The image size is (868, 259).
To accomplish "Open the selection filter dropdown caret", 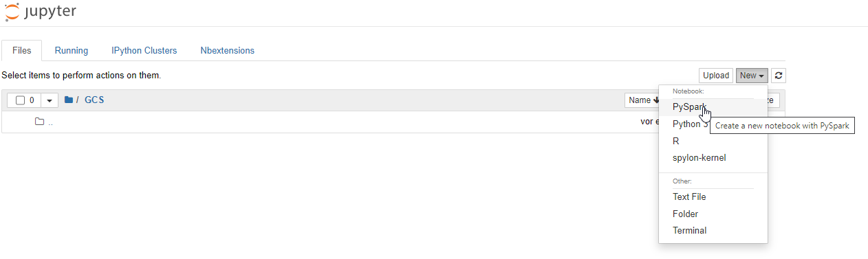I will [50, 100].
